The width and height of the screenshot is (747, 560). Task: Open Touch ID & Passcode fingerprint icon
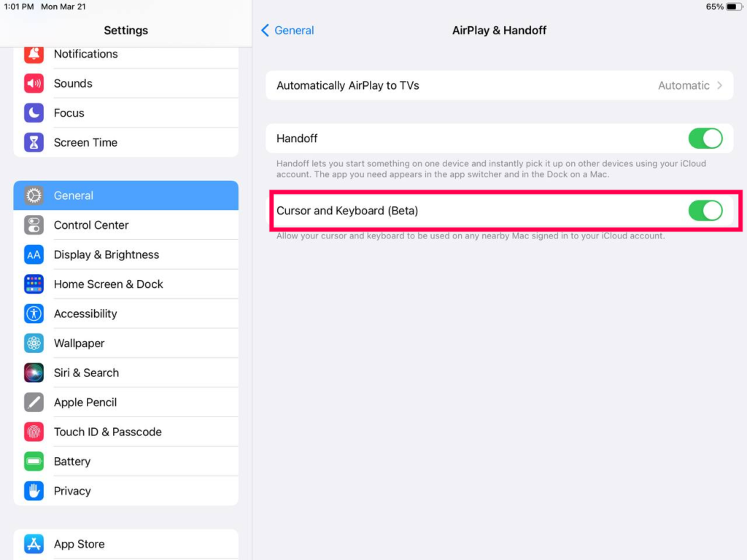coord(34,432)
